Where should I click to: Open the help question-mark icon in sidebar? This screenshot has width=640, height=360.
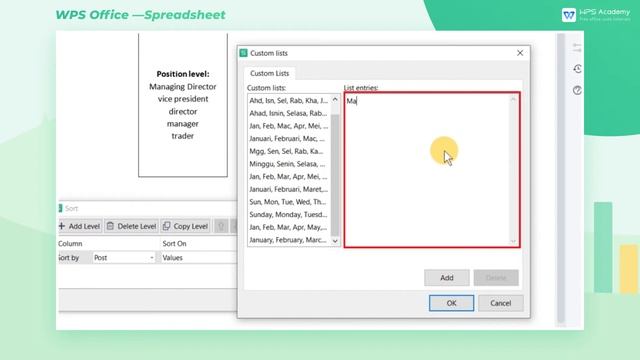(577, 90)
